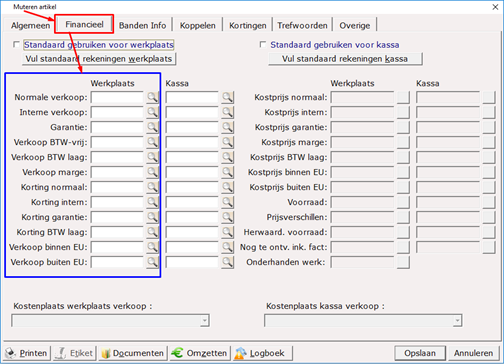The height and width of the screenshot is (364, 504).
Task: Click Kassa Kostprijs normaal lookup button
Action: click(x=489, y=97)
